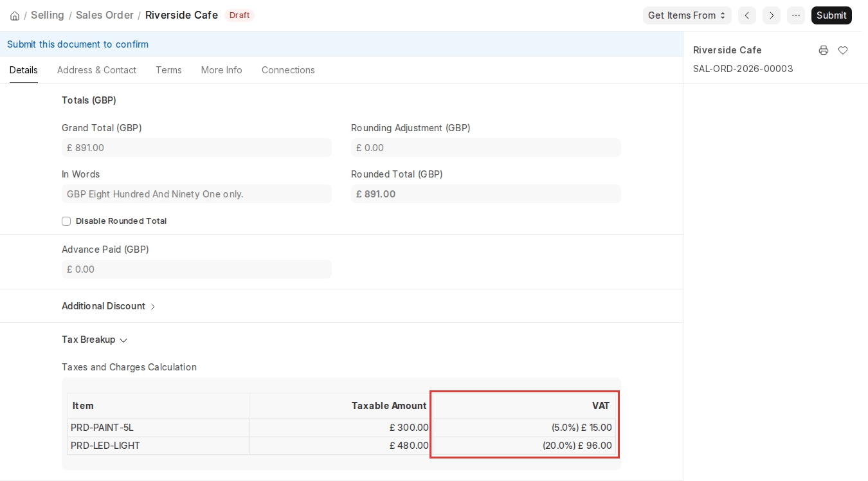Go to previous document arrow
868x481 pixels.
[747, 15]
